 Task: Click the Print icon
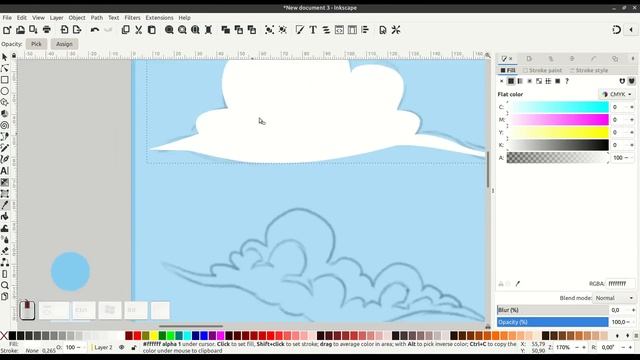[x=47, y=30]
